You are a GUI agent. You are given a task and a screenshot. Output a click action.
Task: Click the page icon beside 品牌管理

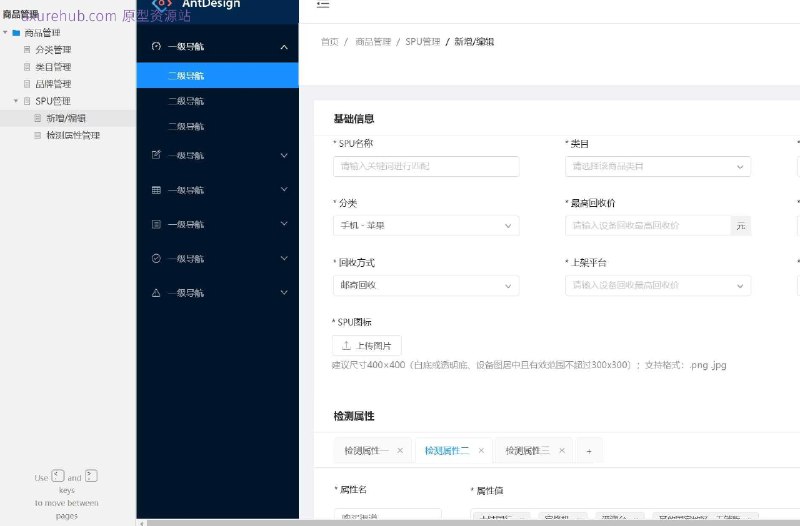click(x=27, y=84)
